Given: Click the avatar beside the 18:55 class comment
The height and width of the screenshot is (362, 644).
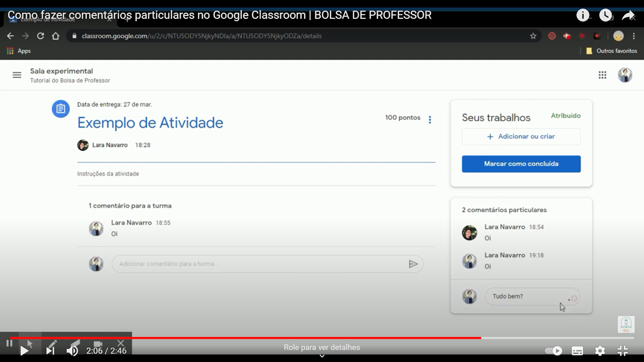Looking at the screenshot, I should point(96,228).
